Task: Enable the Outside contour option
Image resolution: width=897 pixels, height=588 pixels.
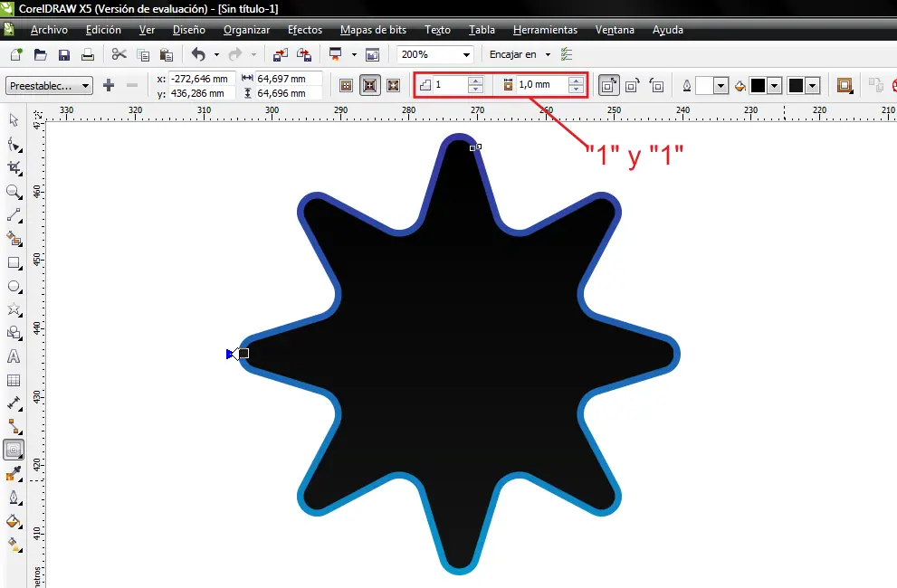Action: click(393, 86)
